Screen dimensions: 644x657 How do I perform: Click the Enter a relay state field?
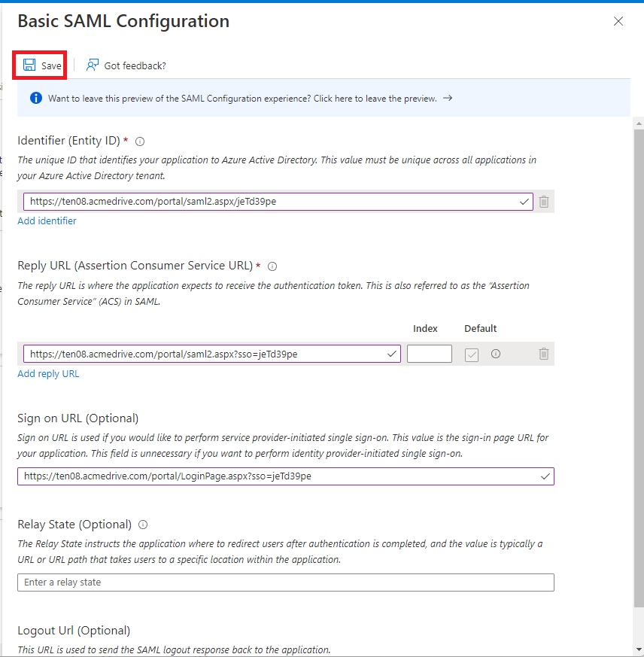(286, 582)
